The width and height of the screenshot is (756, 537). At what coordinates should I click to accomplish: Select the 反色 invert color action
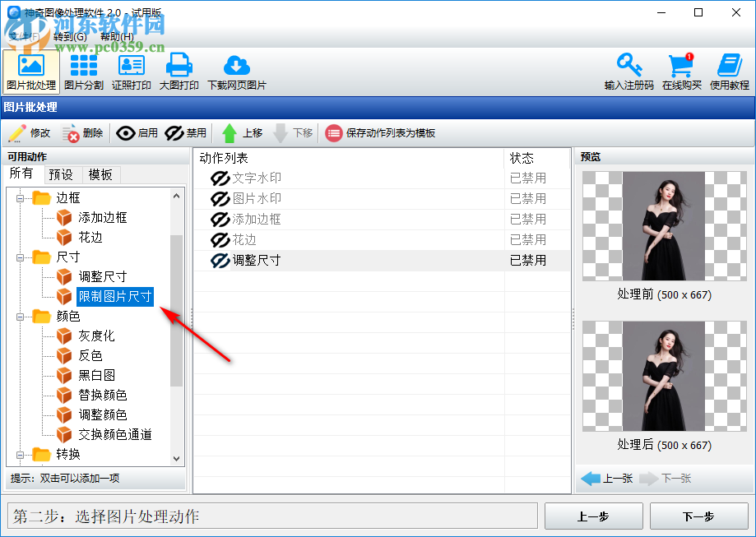(x=90, y=355)
